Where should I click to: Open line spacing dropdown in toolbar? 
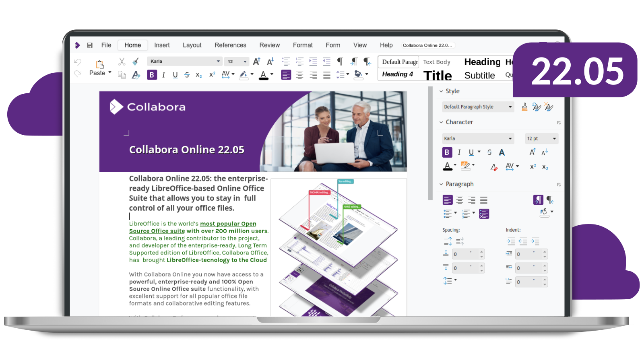pos(347,74)
